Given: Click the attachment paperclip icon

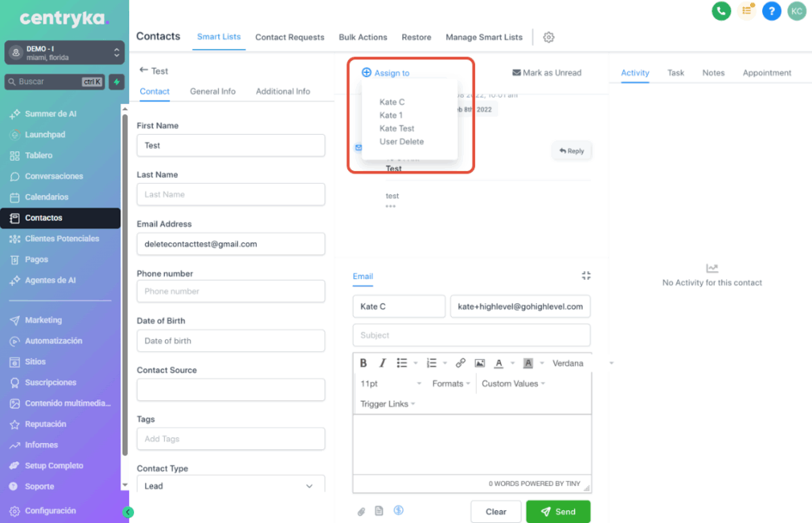Looking at the screenshot, I should point(360,511).
